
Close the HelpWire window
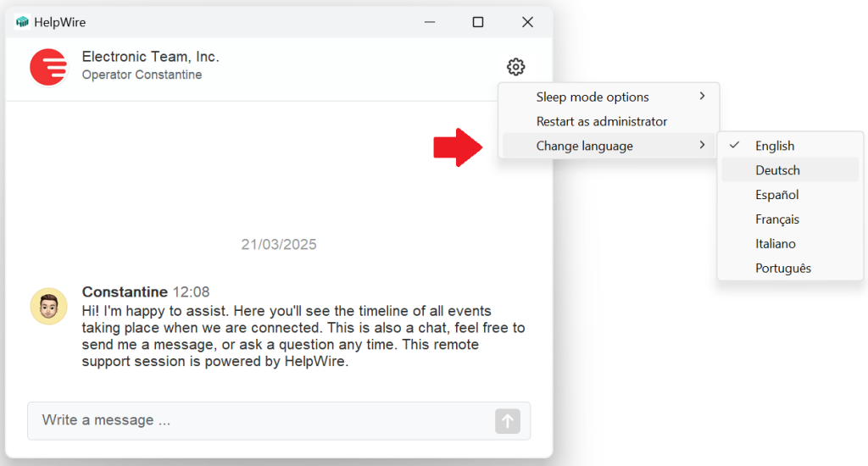(x=527, y=22)
